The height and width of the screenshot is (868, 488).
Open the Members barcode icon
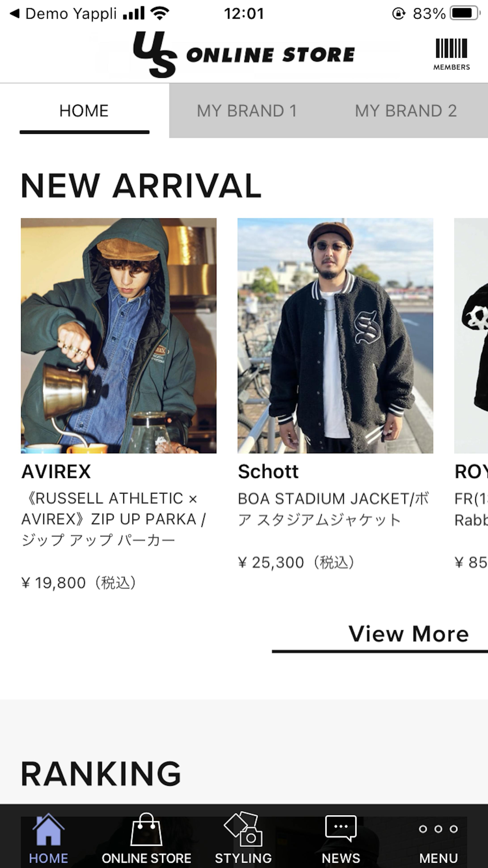[x=451, y=54]
